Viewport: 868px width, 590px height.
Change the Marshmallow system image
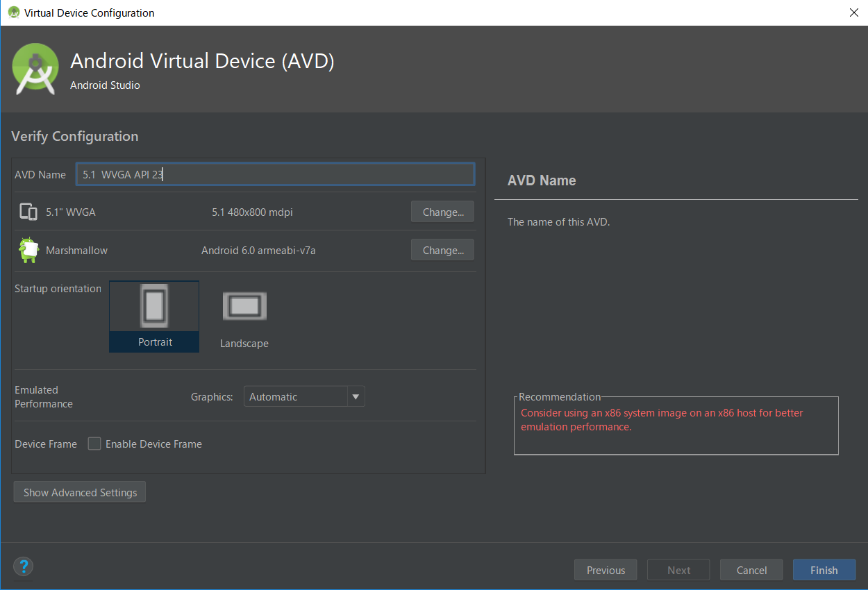442,250
